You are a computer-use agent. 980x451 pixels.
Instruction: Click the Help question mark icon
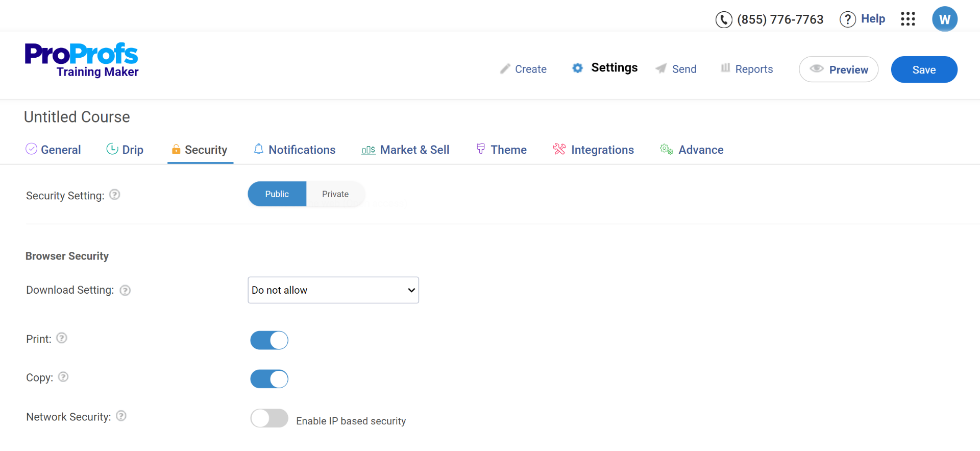847,19
